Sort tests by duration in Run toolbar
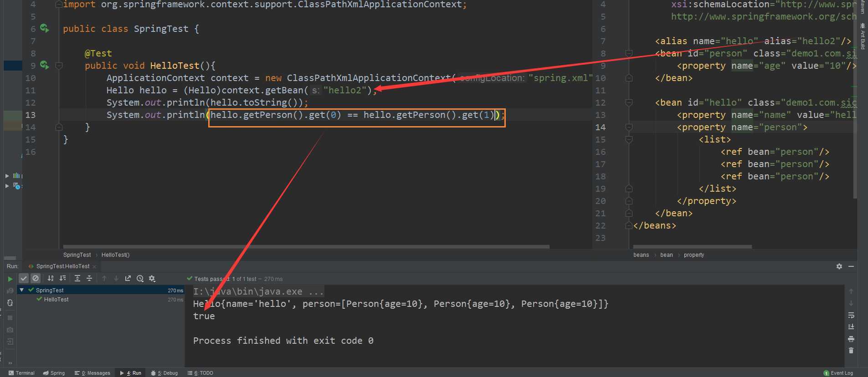Viewport: 868px width, 377px height. click(x=62, y=278)
